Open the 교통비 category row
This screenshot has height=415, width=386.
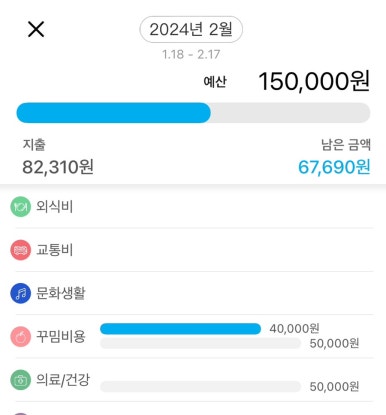point(193,250)
